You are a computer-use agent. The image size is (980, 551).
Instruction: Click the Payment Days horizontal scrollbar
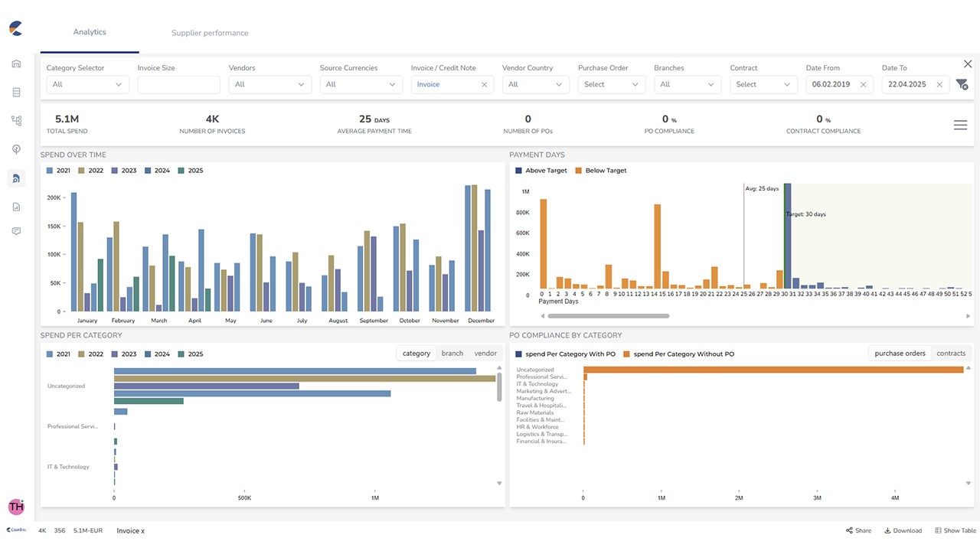click(x=609, y=316)
